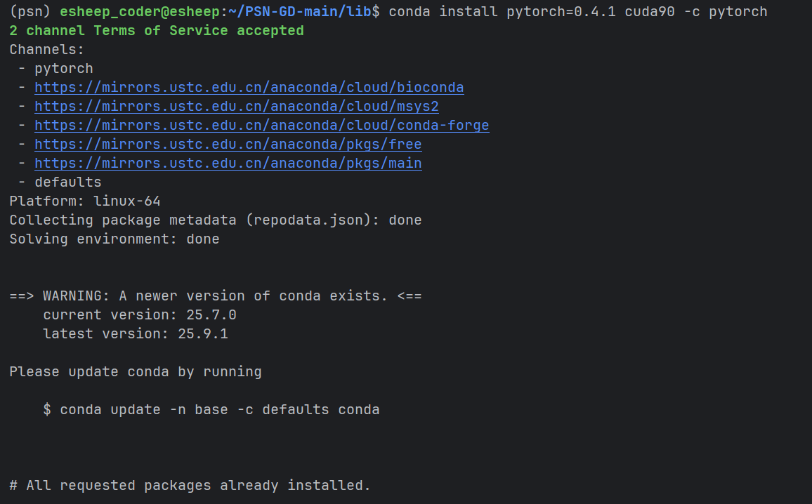
Task: Click the pytorch channel entry
Action: (63, 69)
